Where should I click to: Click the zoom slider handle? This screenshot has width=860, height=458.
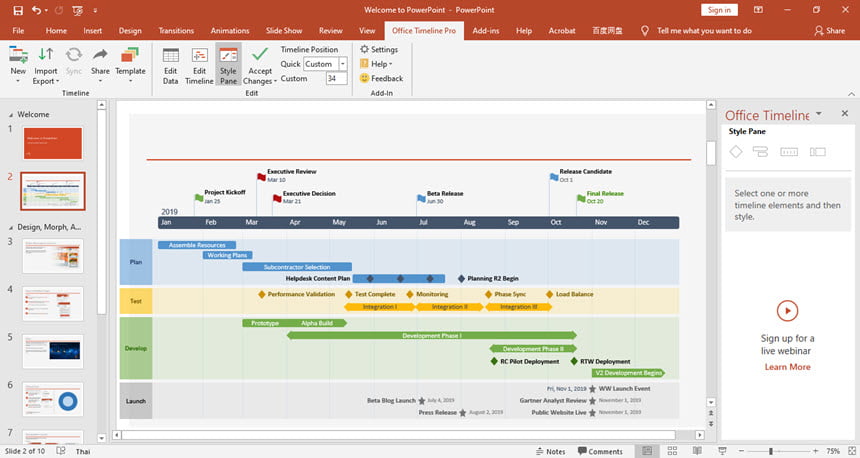771,451
